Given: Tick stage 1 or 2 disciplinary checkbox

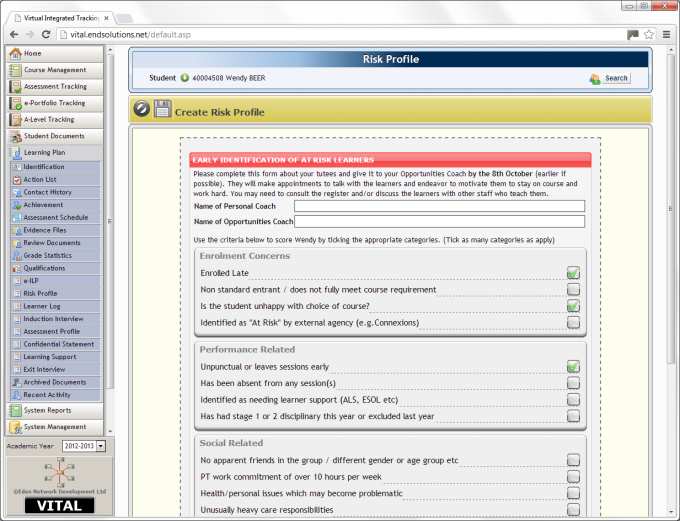Looking at the screenshot, I should (573, 416).
